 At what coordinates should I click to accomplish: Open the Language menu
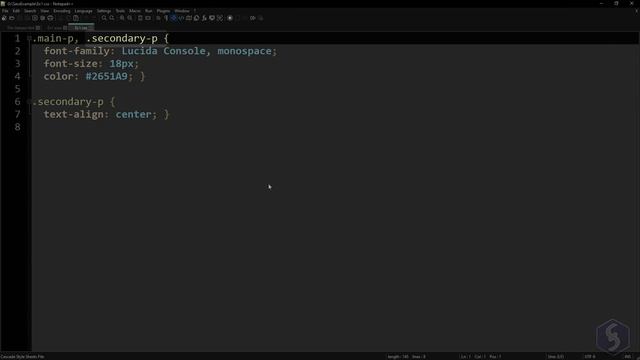pyautogui.click(x=84, y=11)
